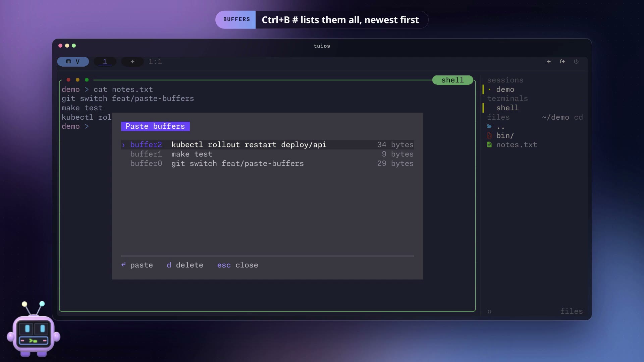The width and height of the screenshot is (644, 362).
Task: Click the cd action next to ~/demo
Action: click(x=578, y=117)
